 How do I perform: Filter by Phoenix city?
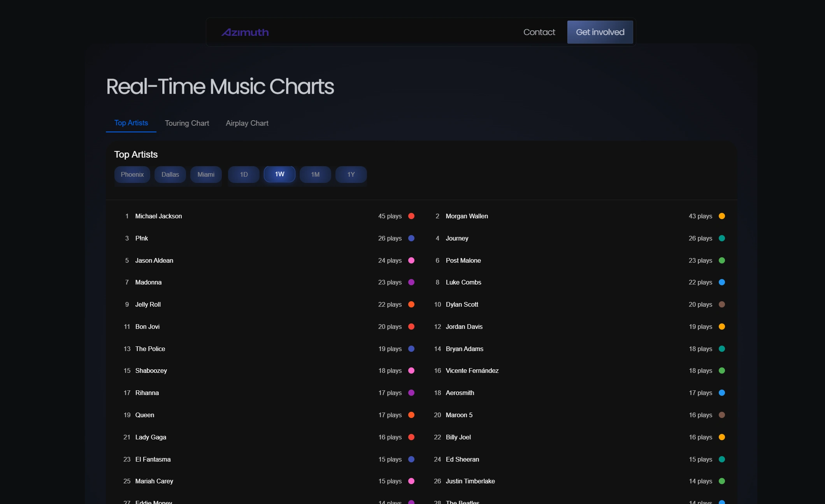click(x=132, y=174)
